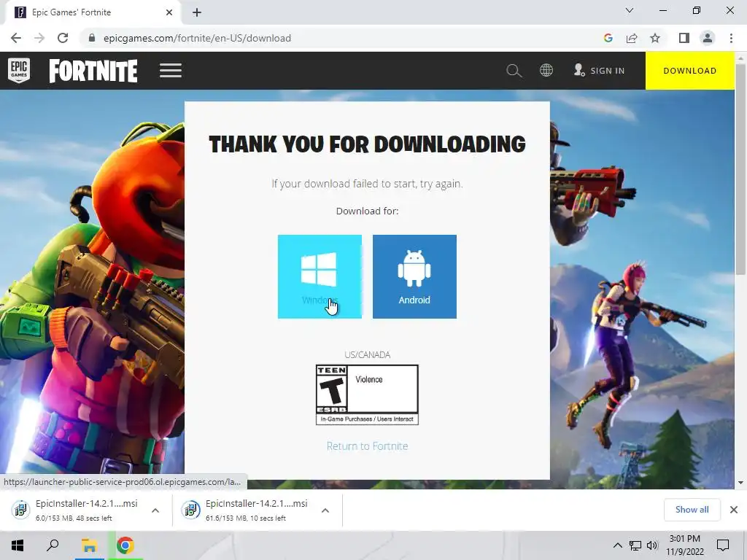The width and height of the screenshot is (747, 560).
Task: Close the downloads bar
Action: (734, 510)
